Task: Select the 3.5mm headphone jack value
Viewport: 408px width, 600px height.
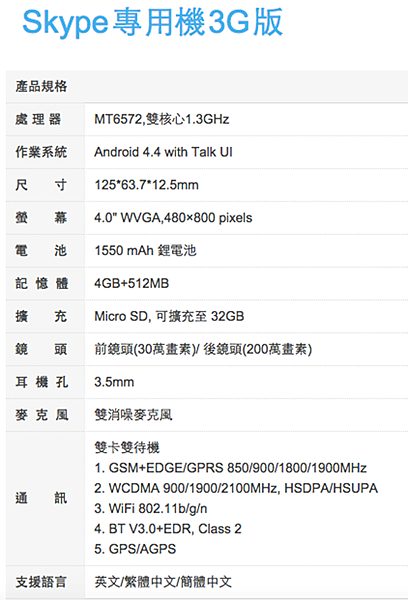Action: click(x=114, y=382)
